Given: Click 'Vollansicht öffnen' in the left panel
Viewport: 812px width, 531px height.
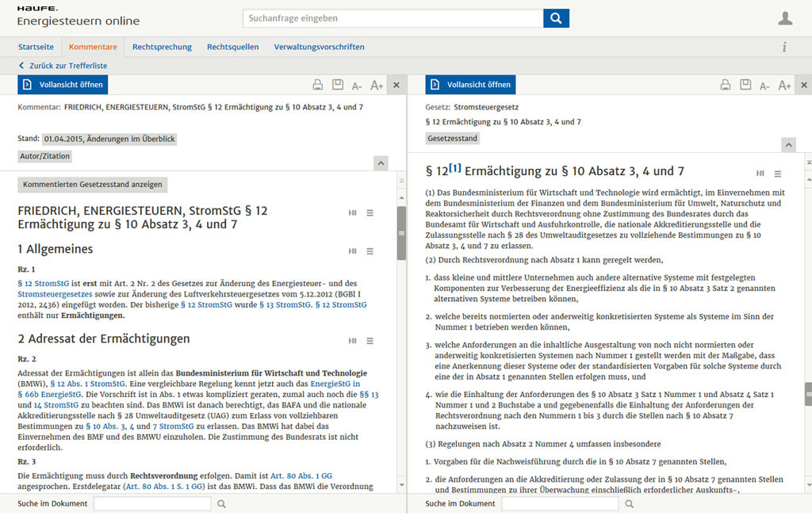Looking at the screenshot, I should [x=63, y=84].
